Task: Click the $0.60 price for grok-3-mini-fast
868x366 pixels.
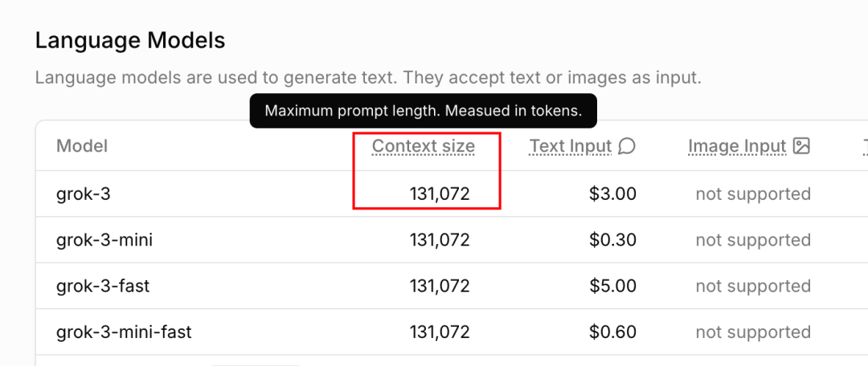Action: (612, 331)
